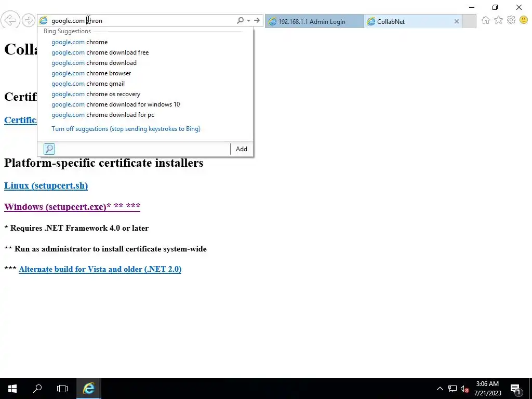Click Turn off suggestions link
Image resolution: width=532 pixels, height=399 pixels.
[126, 129]
